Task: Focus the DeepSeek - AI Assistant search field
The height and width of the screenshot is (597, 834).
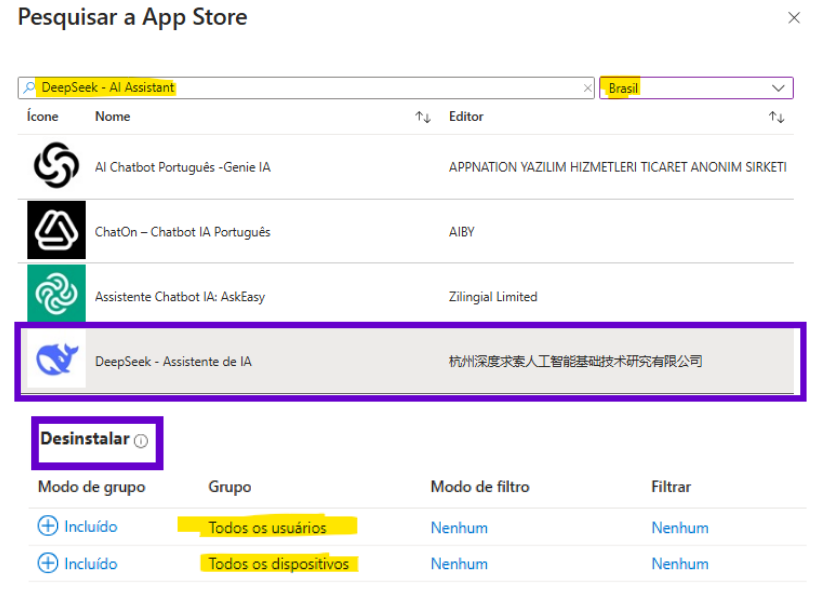Action: click(306, 88)
